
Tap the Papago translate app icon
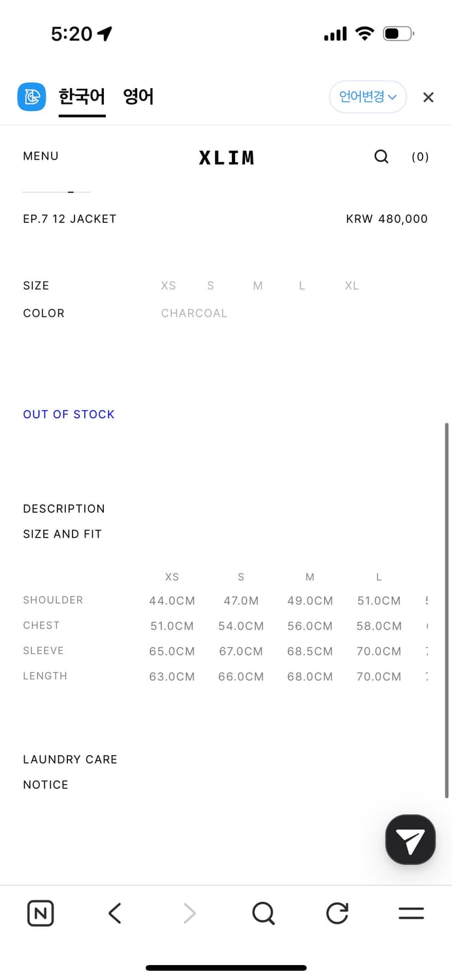[x=31, y=97]
